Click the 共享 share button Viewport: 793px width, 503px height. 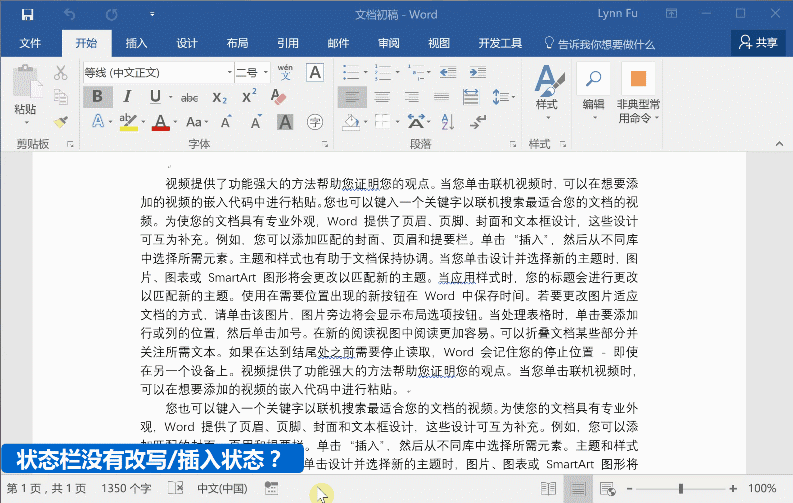pos(757,43)
